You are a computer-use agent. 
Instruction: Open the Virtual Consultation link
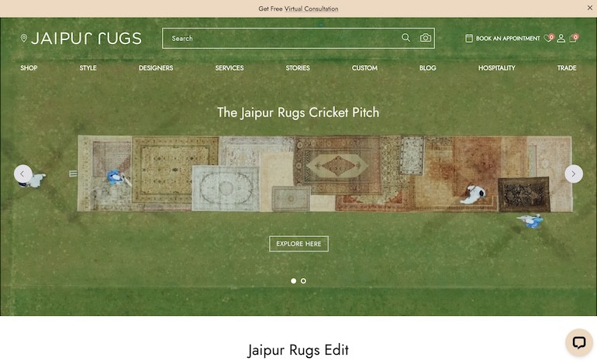[x=311, y=9]
